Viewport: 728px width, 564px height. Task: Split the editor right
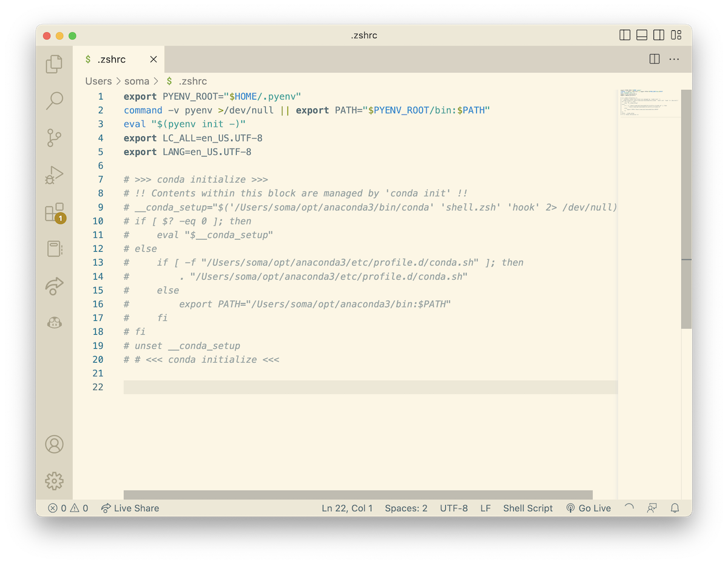(x=655, y=59)
